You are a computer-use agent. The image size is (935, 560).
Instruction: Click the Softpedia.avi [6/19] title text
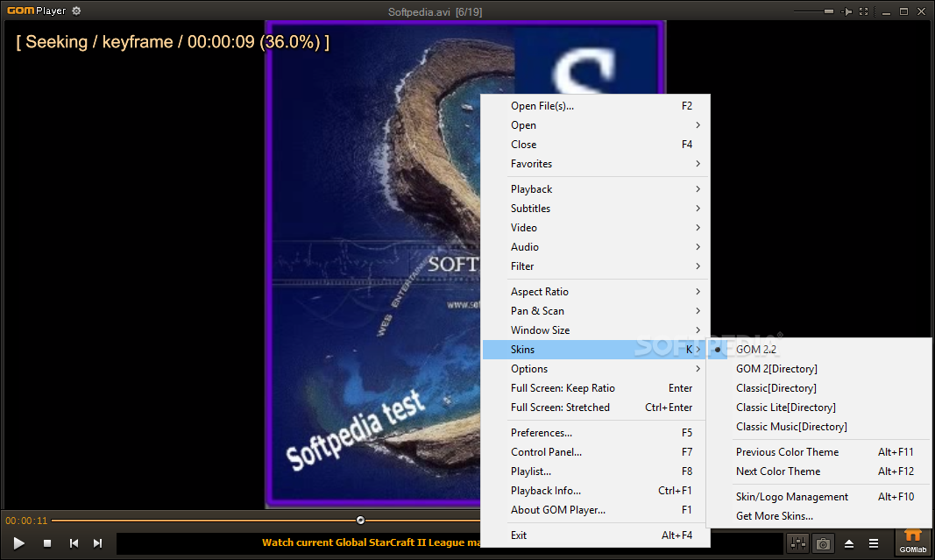click(x=435, y=12)
